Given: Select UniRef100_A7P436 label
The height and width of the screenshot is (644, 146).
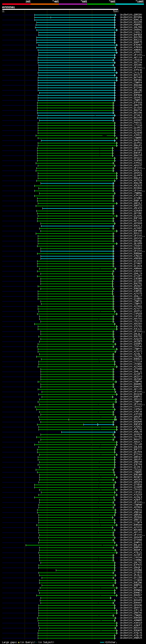Looking at the screenshot, I should click(131, 70).
